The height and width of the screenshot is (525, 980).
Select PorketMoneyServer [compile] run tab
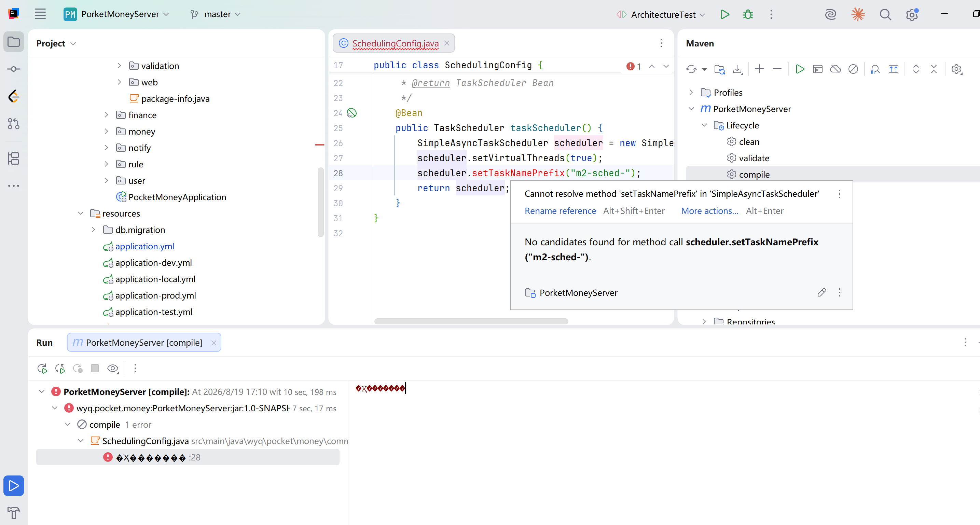[x=144, y=342]
